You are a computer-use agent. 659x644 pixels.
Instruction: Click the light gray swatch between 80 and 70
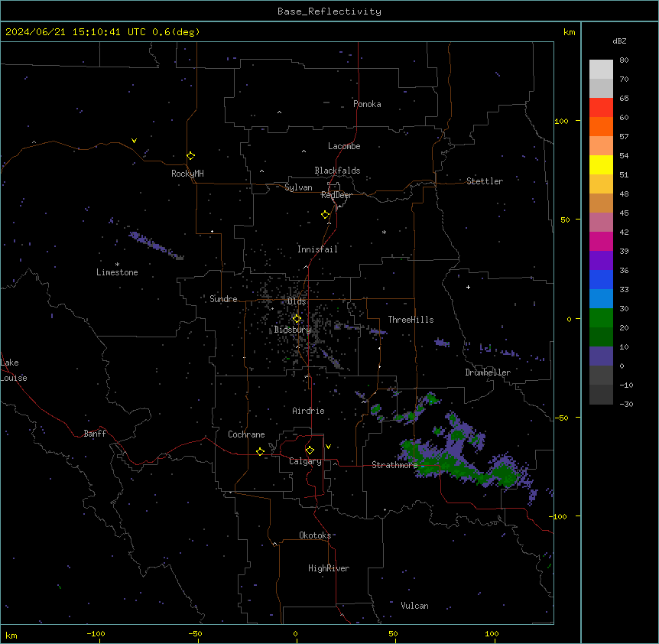point(601,70)
